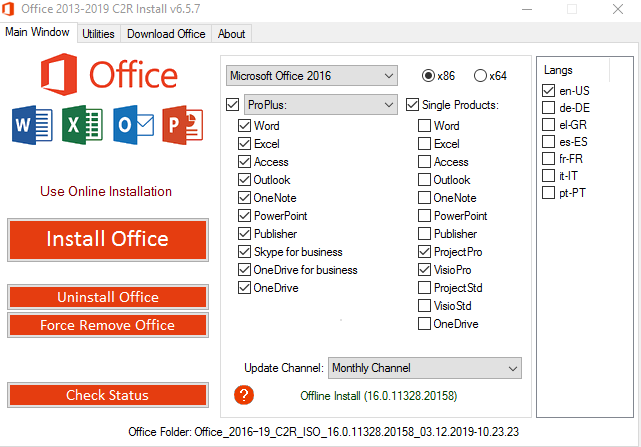Click the Outlook application icon
Image resolution: width=641 pixels, height=447 pixels.
pos(134,125)
